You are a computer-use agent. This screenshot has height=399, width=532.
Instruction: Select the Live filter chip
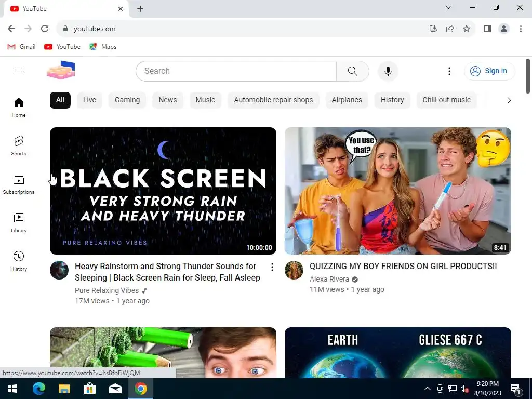pos(89,100)
